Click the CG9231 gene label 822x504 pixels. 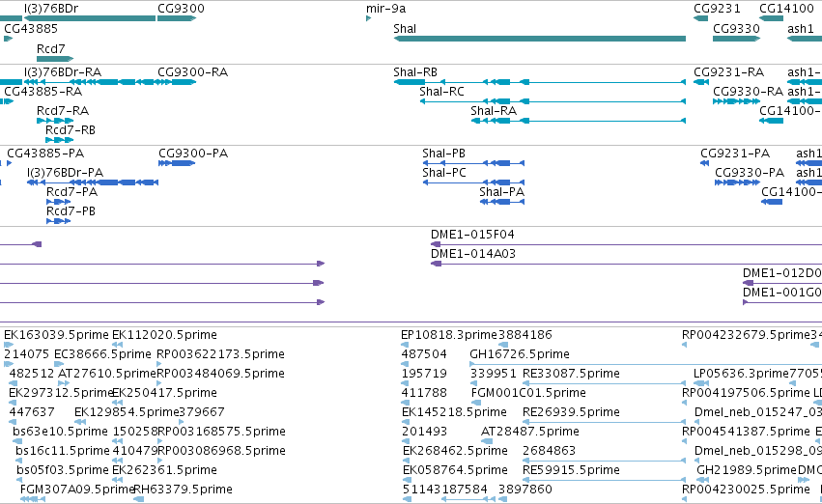pyautogui.click(x=717, y=9)
